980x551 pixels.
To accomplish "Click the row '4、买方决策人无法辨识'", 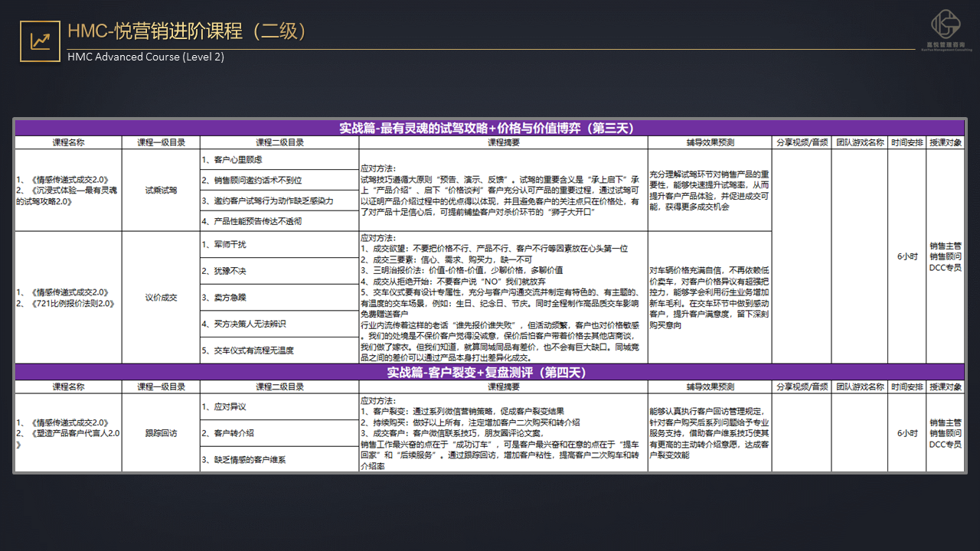I will coord(279,324).
